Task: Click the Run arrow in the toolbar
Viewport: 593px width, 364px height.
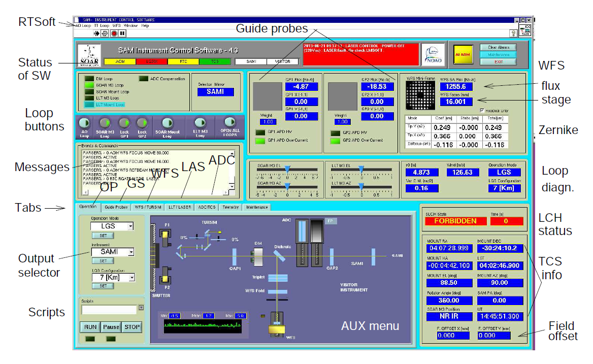Action: pyautogui.click(x=97, y=34)
